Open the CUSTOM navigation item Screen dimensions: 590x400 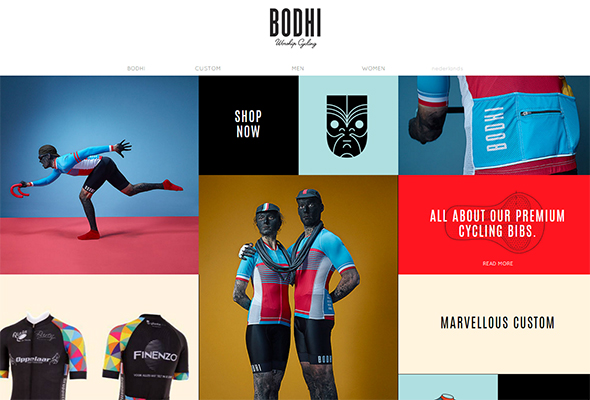[208, 68]
